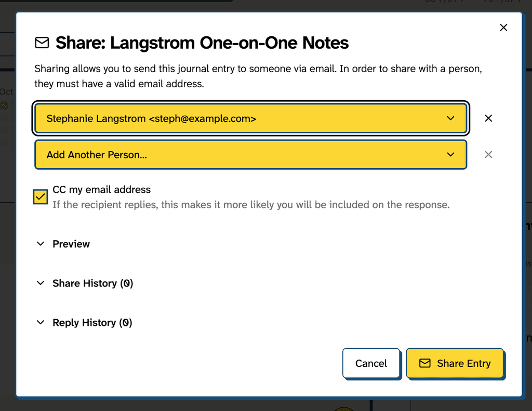Viewport: 532px width, 411px height.
Task: Click the "CC my email address" label
Action: pos(101,190)
